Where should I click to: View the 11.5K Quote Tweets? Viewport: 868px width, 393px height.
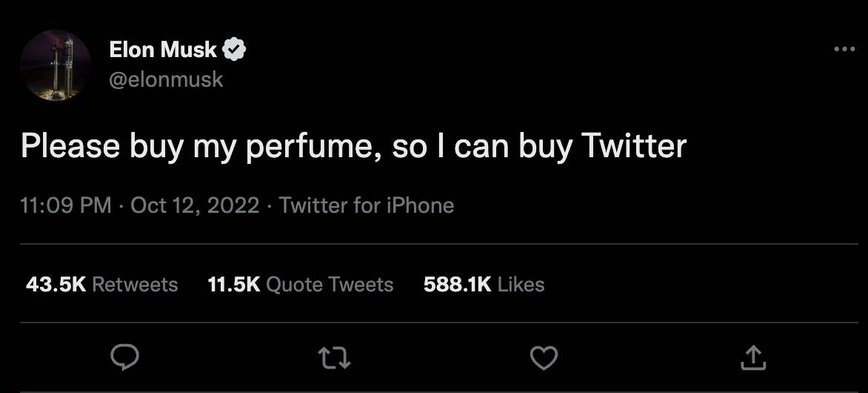point(301,285)
